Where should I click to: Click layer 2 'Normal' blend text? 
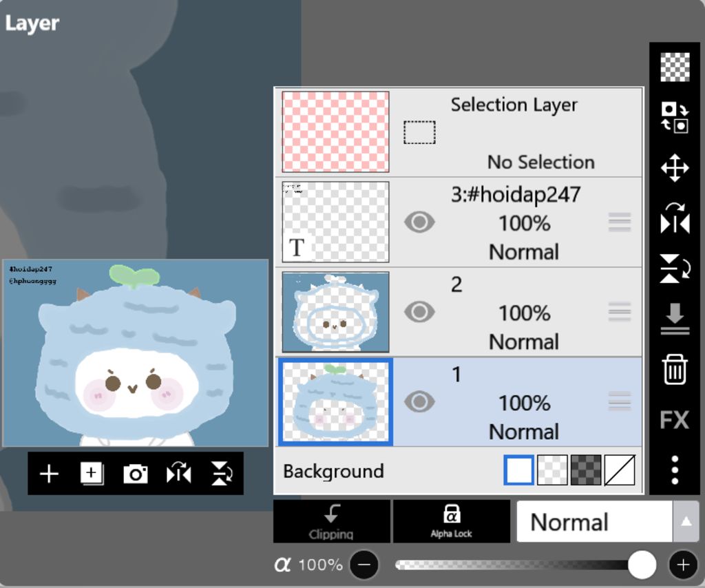coord(524,342)
